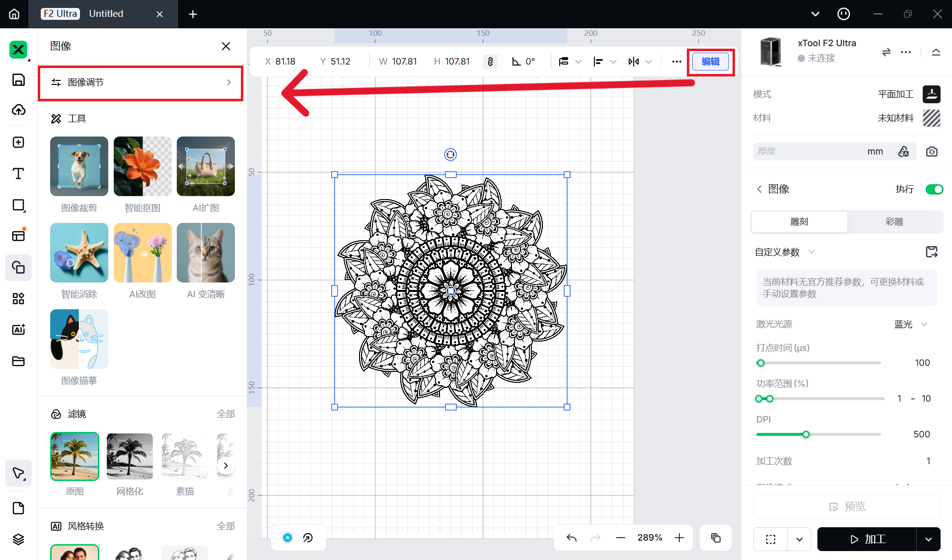Viewport: 952px width, 560px height.
Task: Click the zoom in plus icon
Action: [679, 538]
